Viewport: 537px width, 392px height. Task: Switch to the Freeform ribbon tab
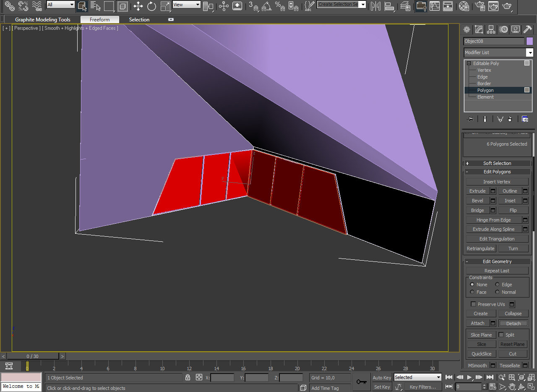tap(100, 20)
